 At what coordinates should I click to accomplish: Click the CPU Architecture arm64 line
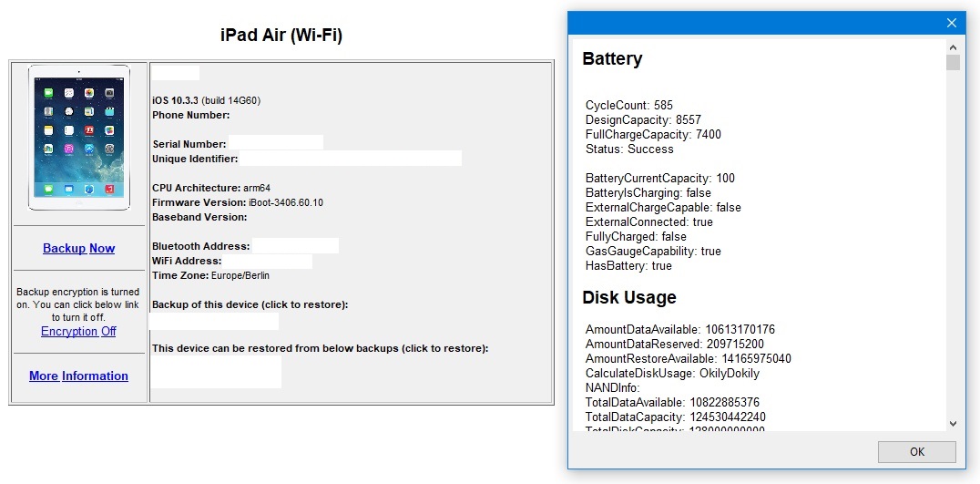point(211,188)
